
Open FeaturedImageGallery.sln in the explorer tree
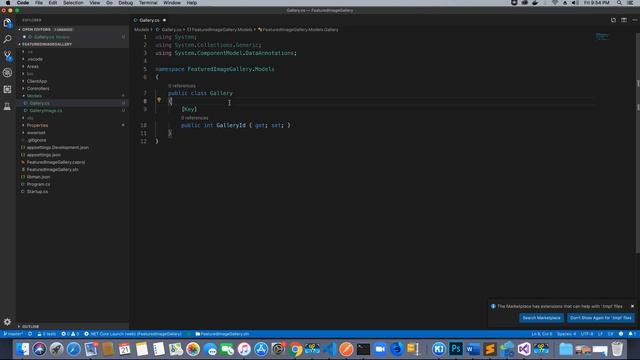click(52, 169)
